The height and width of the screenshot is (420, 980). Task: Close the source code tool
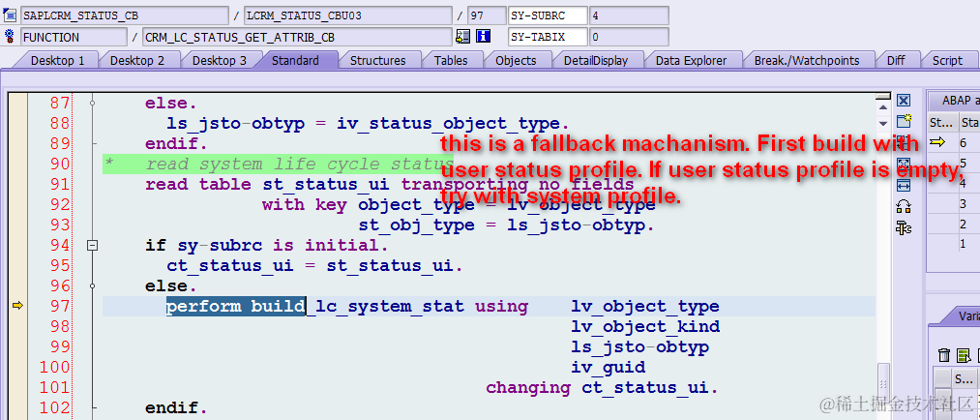(x=904, y=101)
